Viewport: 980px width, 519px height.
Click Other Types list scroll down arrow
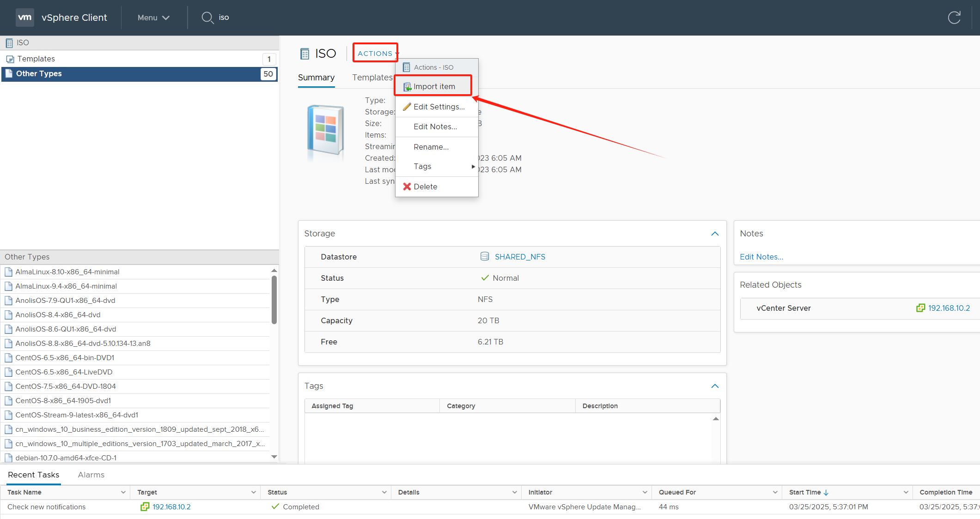(274, 457)
